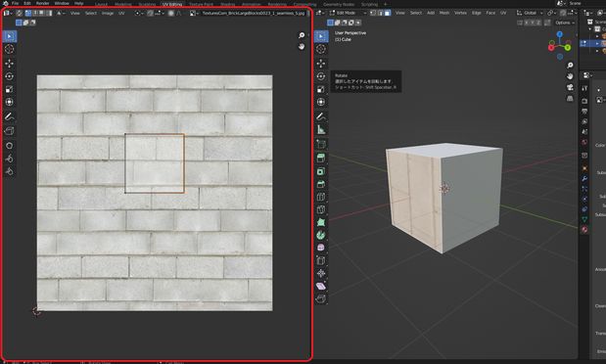This screenshot has height=364, width=606.
Task: Enable vertex select mode in 3D viewport
Action: click(373, 13)
